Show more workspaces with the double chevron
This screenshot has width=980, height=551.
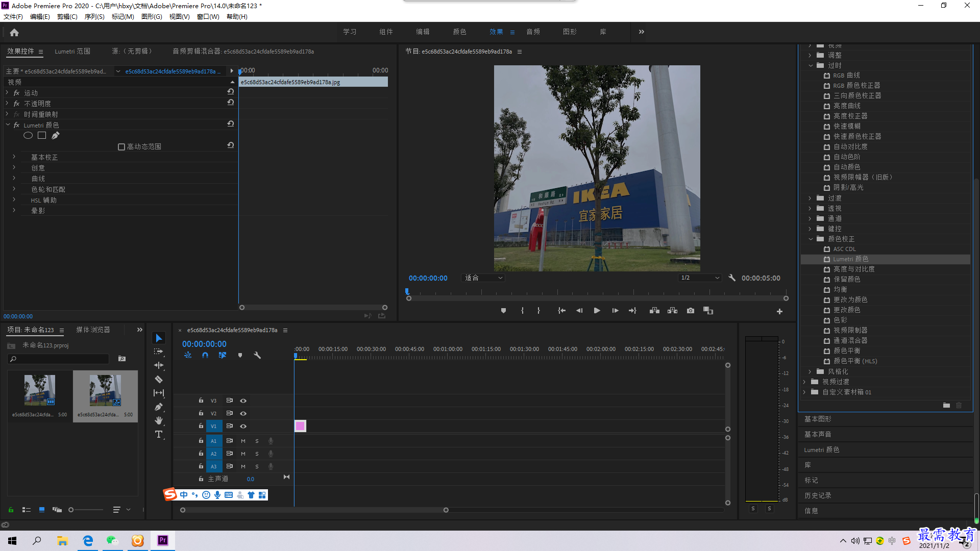click(642, 32)
